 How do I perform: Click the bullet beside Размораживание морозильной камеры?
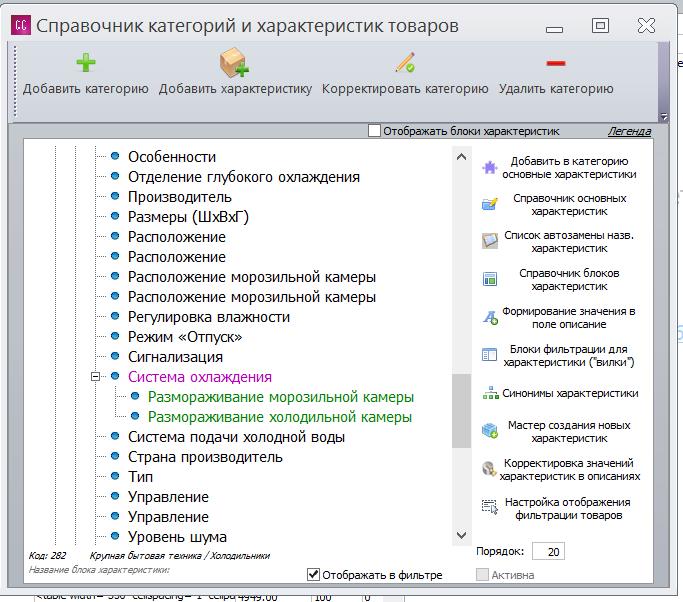coord(135,396)
